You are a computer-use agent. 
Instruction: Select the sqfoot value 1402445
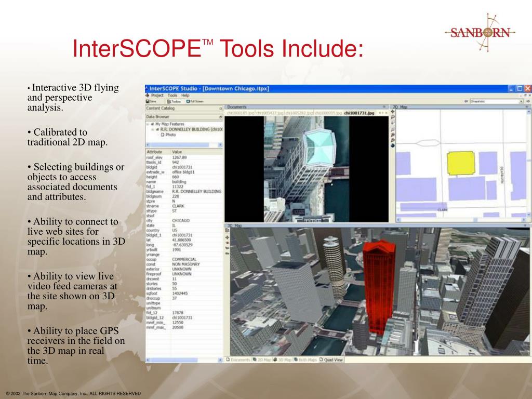(180, 294)
